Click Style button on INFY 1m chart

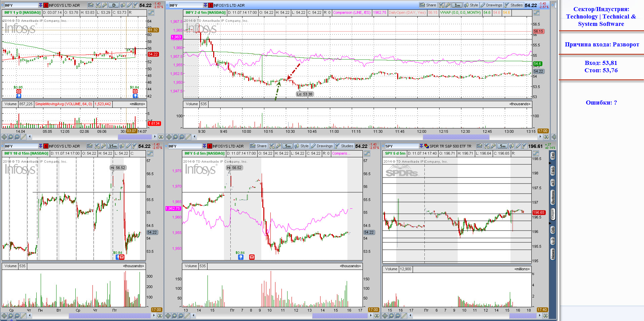pyautogui.click(x=471, y=5)
